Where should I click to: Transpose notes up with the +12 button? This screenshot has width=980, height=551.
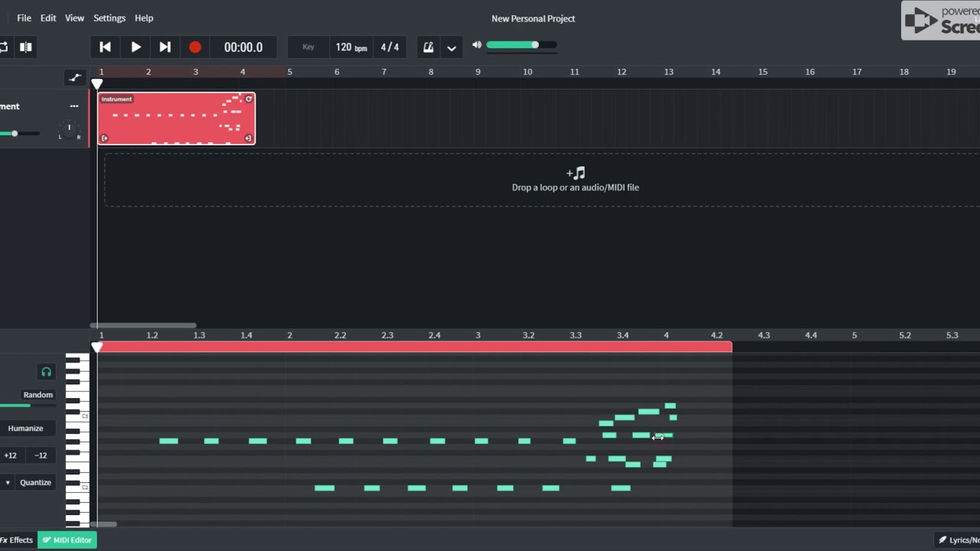pos(10,455)
